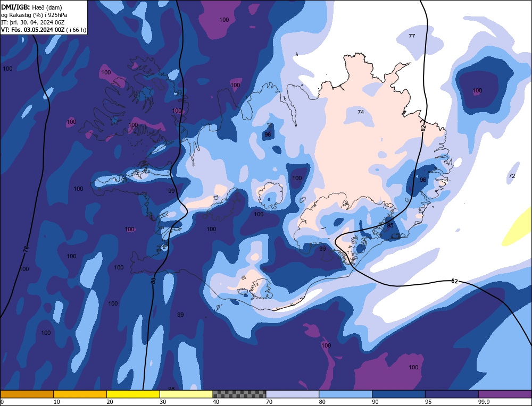
Task: Click the humidity value '72' at the right edge
Action: (x=512, y=176)
